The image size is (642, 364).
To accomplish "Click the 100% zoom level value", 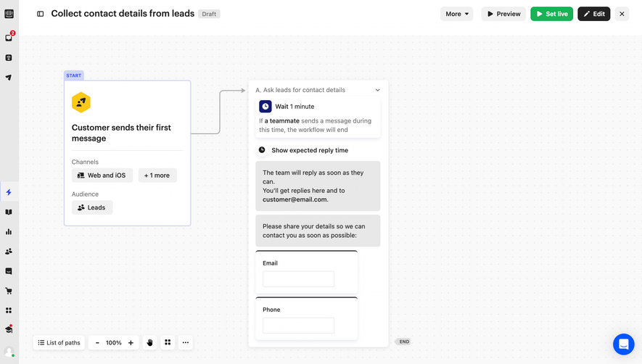I will pyautogui.click(x=114, y=343).
